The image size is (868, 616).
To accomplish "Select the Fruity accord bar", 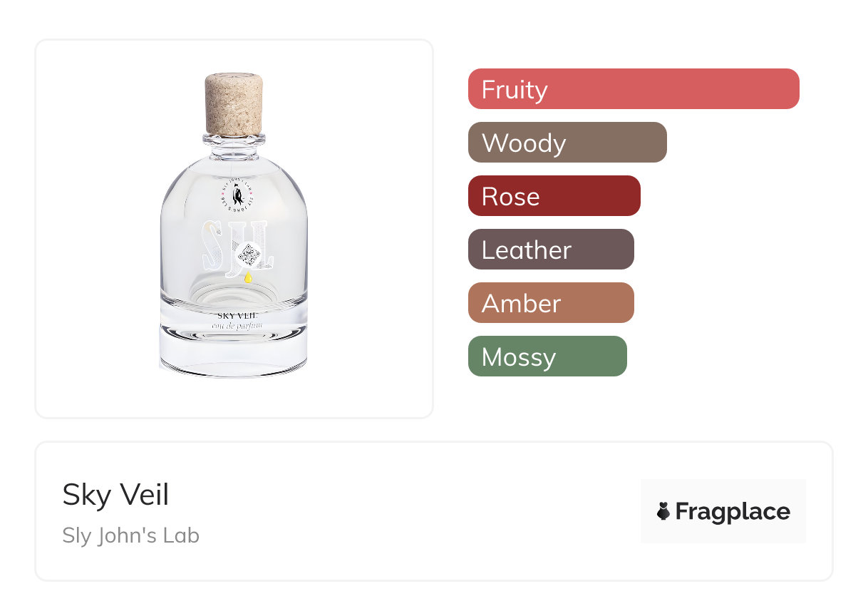I will [633, 89].
